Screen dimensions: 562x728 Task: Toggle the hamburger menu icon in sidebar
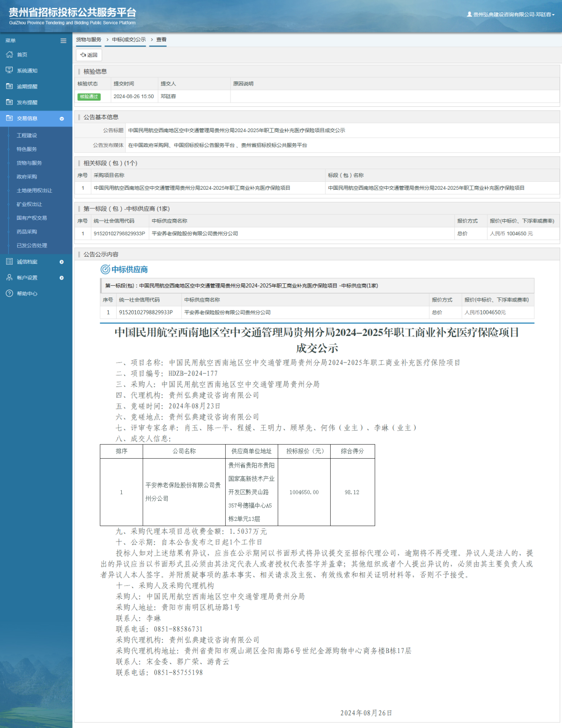click(x=63, y=41)
